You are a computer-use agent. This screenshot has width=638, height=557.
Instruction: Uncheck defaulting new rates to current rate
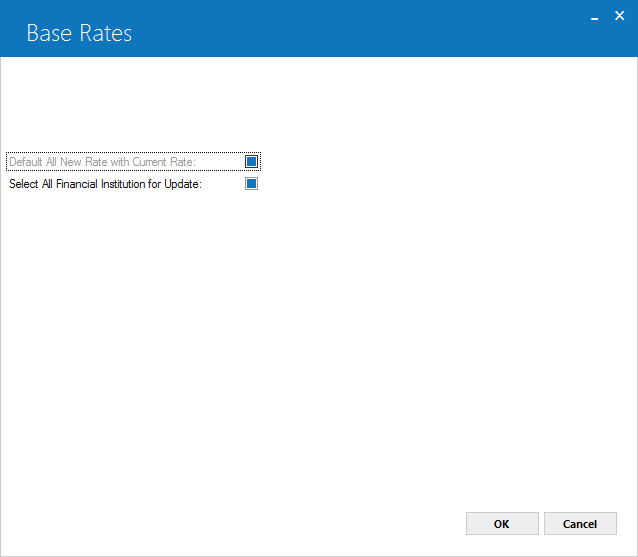[x=251, y=162]
